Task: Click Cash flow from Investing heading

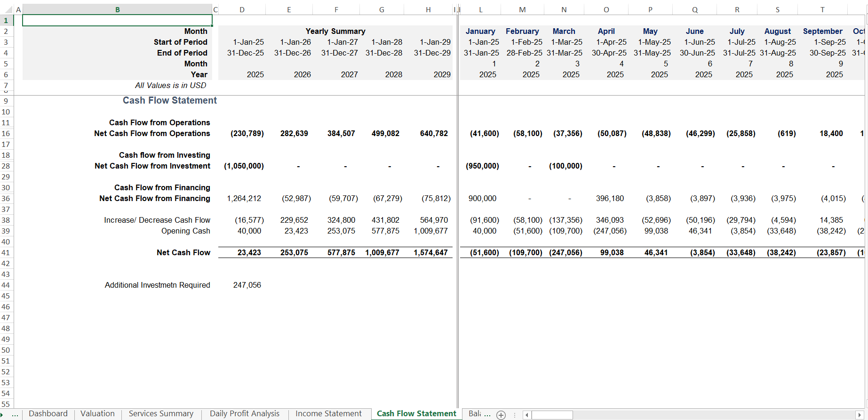Action: pos(165,155)
